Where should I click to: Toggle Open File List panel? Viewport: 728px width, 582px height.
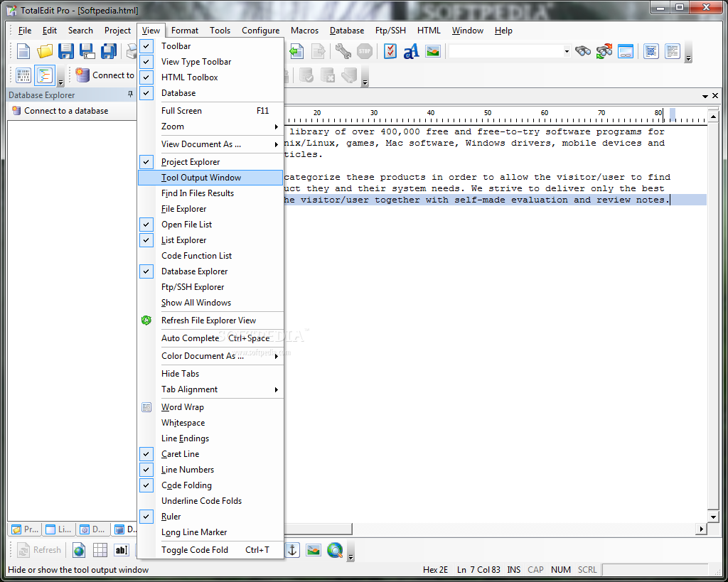[210, 225]
